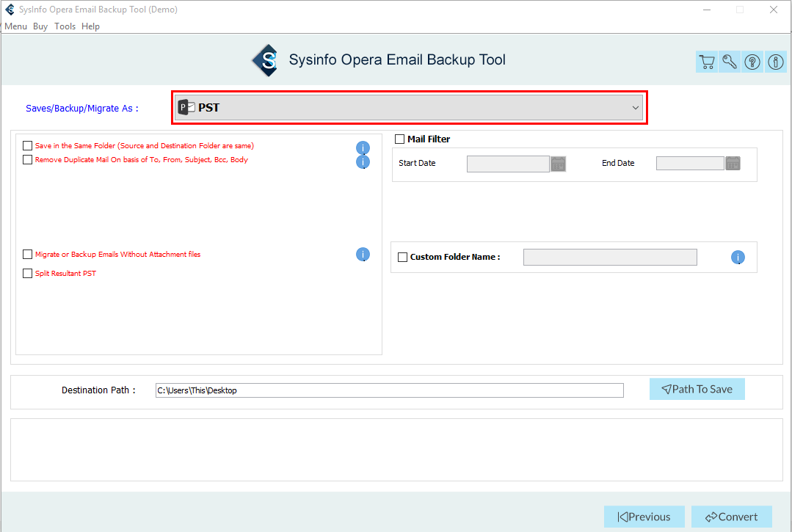This screenshot has width=792, height=532.
Task: Show info for Custom Folder Name
Action: coord(738,258)
